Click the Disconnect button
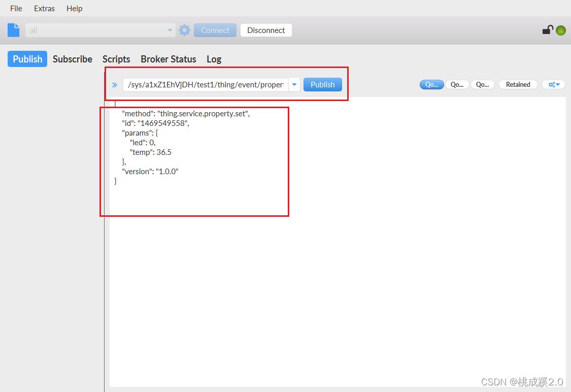This screenshot has height=392, width=571. click(266, 30)
